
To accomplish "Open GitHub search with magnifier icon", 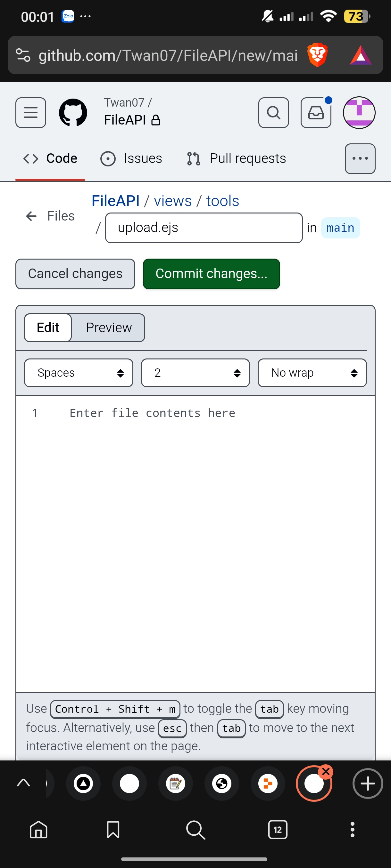I will 273,113.
